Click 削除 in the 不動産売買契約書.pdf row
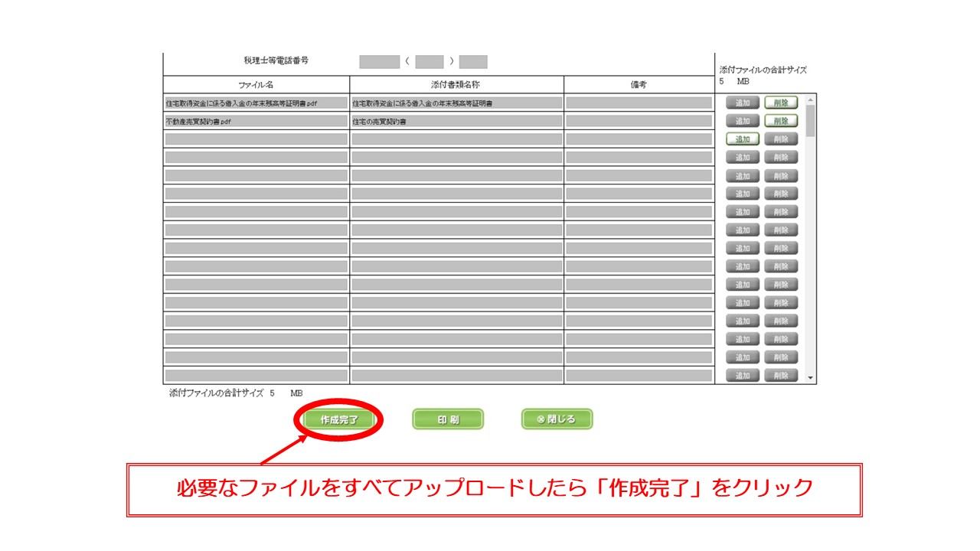The image size is (980, 551). pyautogui.click(x=781, y=121)
